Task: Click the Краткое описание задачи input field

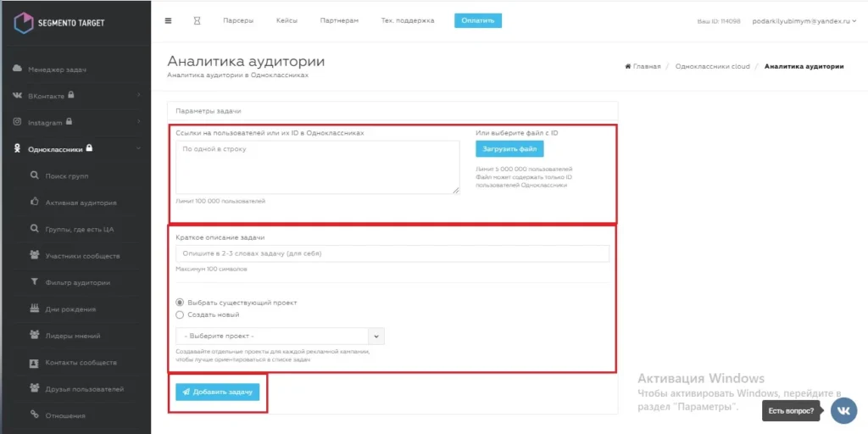Action: pos(392,253)
